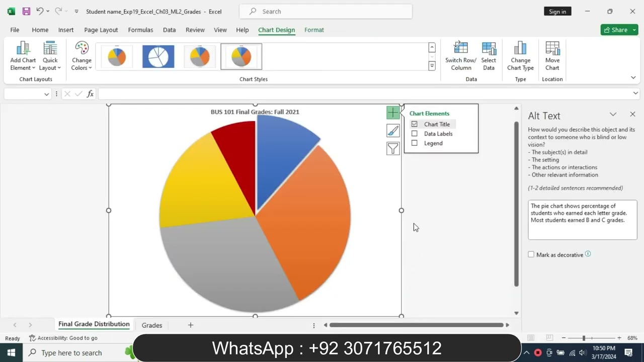Open the Alt Text pane options chevron

click(x=613, y=115)
